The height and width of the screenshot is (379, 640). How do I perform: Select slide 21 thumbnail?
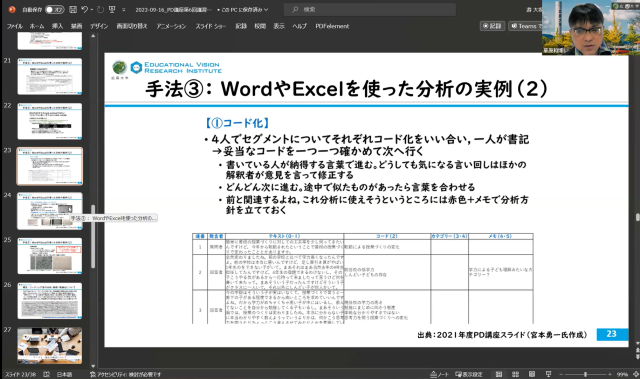[x=50, y=76]
